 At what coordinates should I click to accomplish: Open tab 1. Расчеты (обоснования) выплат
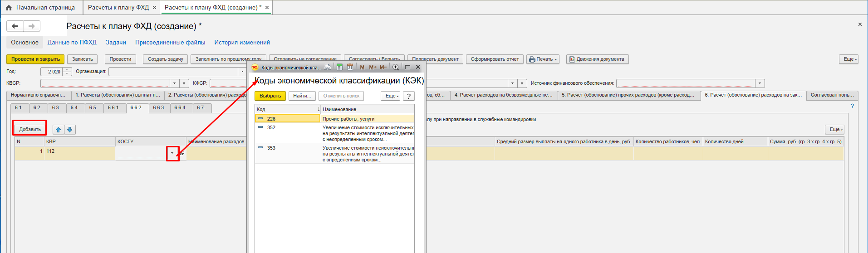[x=118, y=95]
